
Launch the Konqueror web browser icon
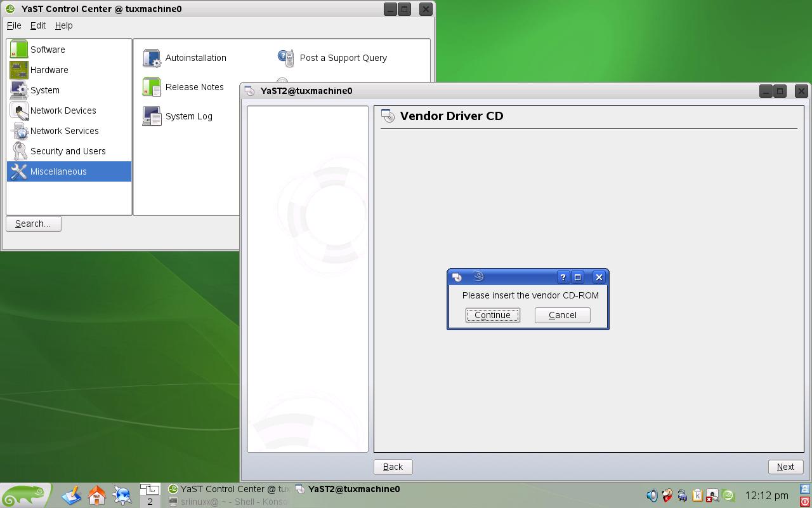pos(122,495)
